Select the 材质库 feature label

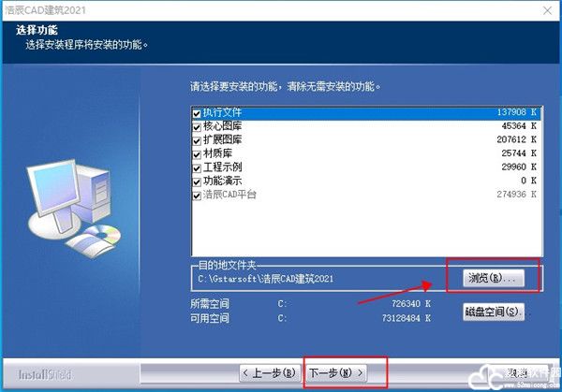tap(217, 153)
